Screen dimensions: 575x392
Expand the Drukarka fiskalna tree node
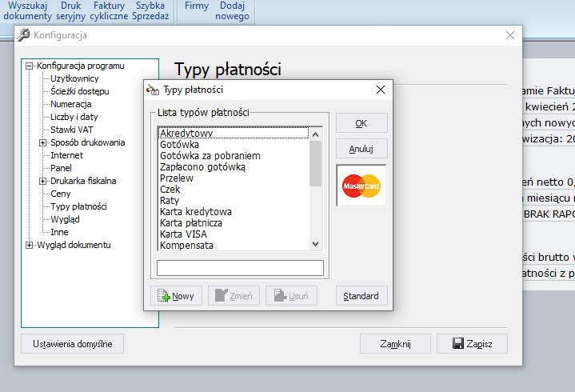point(42,181)
